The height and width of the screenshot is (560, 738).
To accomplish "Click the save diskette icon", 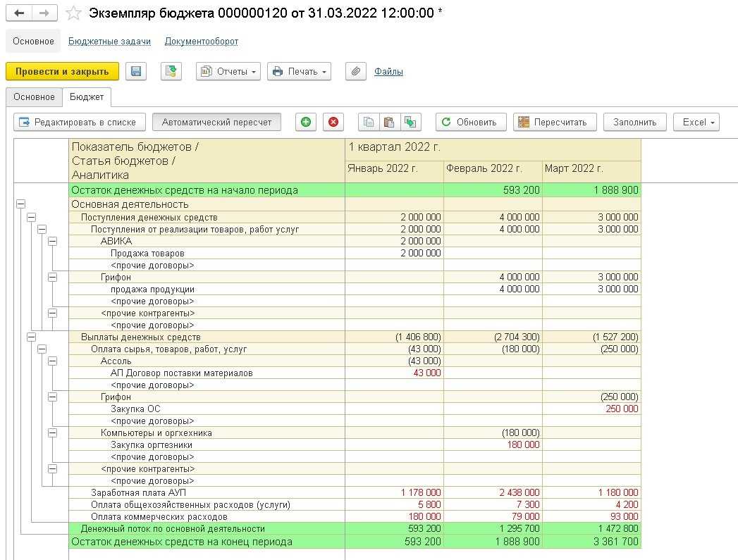I will (136, 71).
